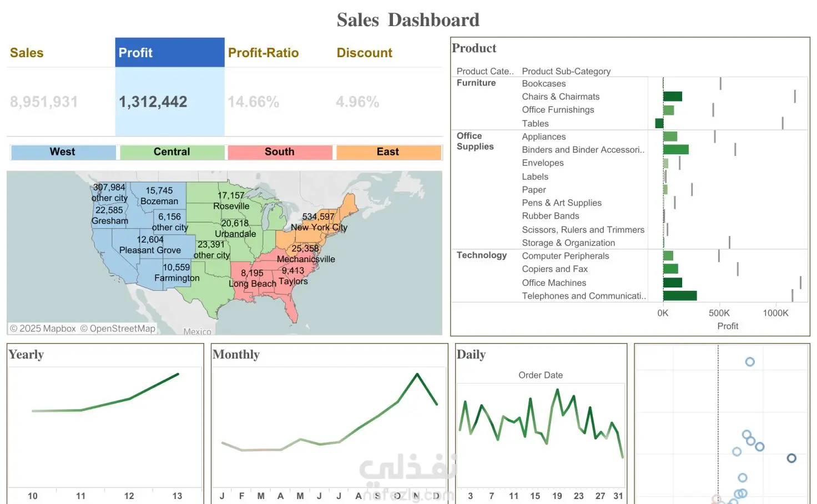Click the Binders profit bar
This screenshot has width=817, height=504.
676,149
